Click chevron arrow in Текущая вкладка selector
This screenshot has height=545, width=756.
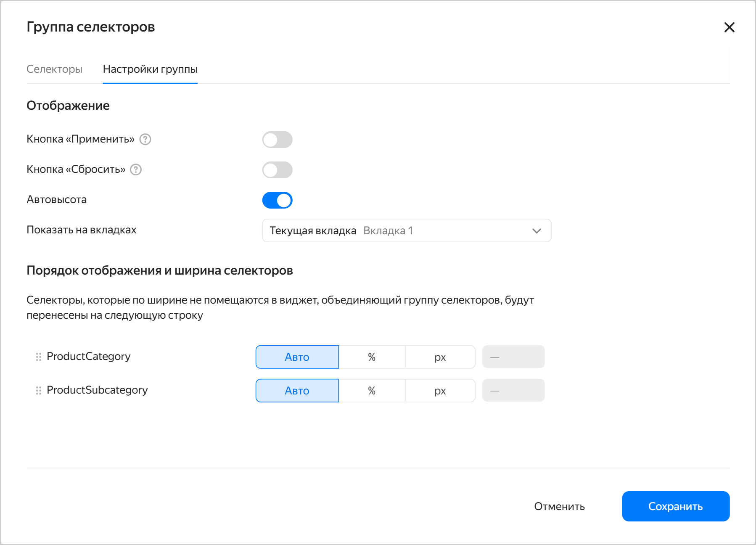click(536, 231)
